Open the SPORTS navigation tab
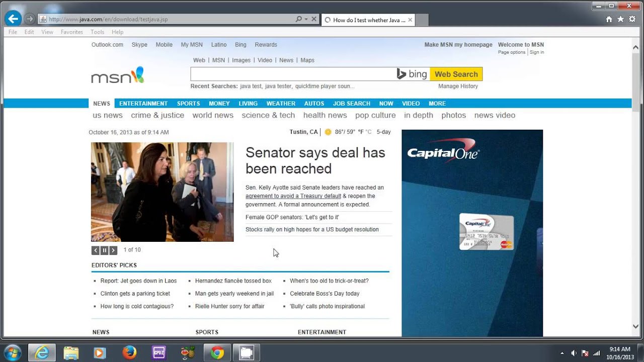The width and height of the screenshot is (644, 362). tap(189, 104)
